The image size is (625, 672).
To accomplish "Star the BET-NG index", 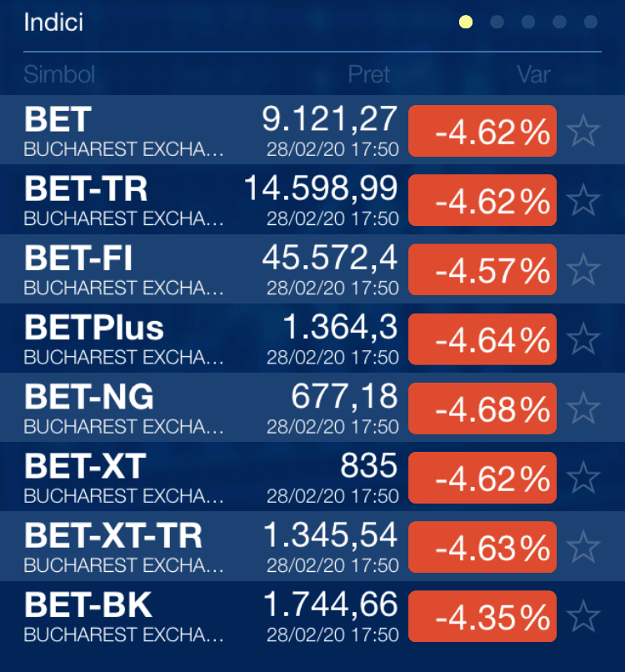I will [x=583, y=408].
